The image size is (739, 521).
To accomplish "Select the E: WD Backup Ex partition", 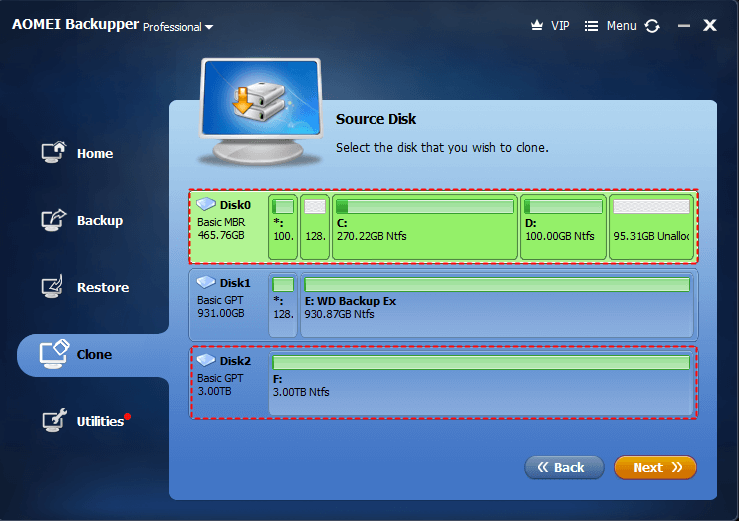I will [497, 305].
